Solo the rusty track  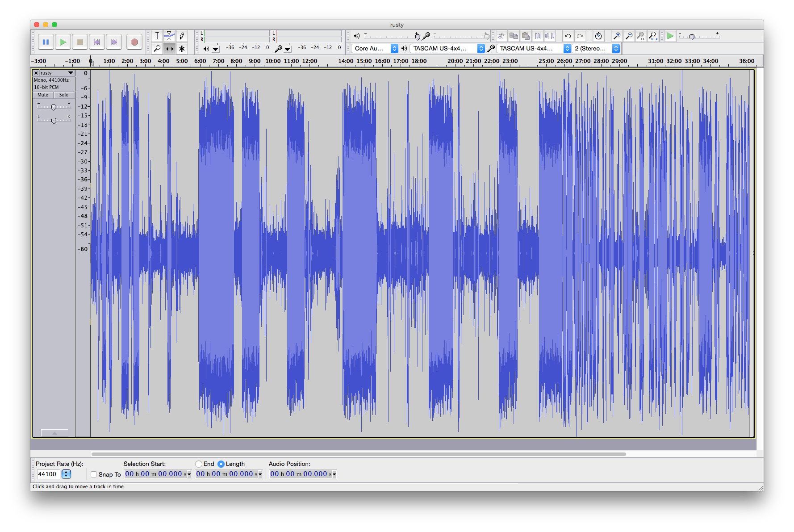pos(64,95)
